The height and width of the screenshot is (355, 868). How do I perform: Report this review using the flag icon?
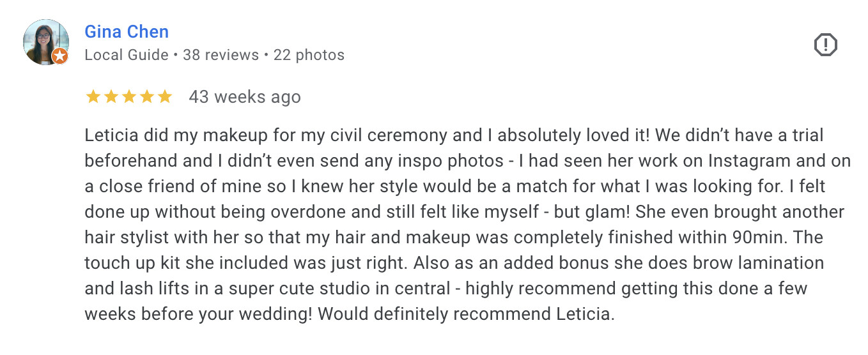click(825, 45)
